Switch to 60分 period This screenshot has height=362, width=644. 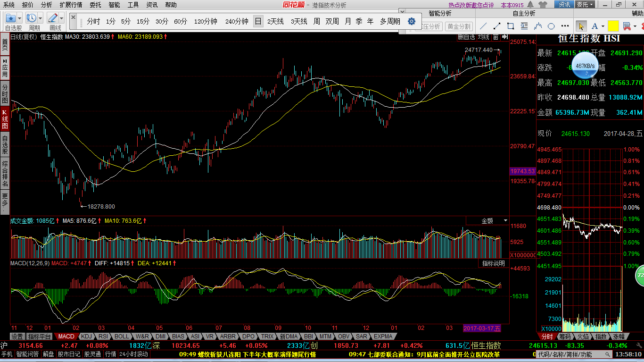181,21
